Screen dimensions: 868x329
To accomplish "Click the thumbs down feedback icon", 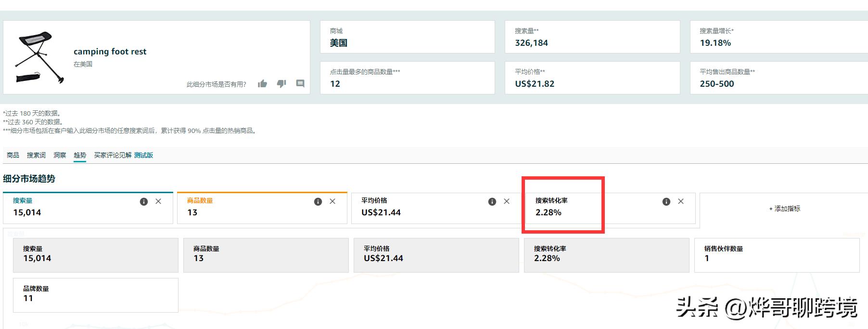I will tap(281, 84).
